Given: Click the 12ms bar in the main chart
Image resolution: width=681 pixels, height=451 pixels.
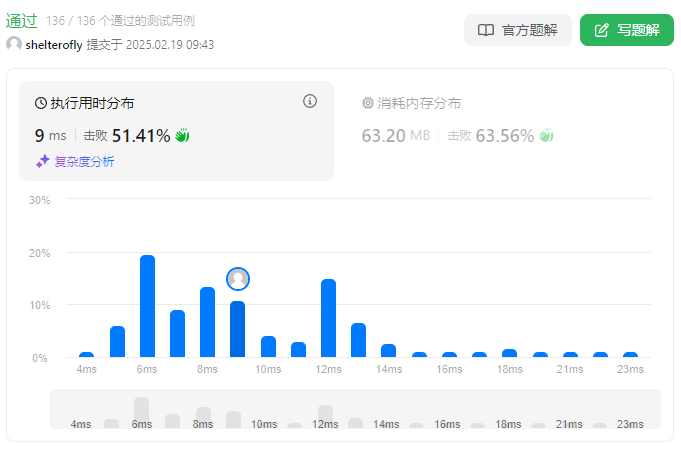Looking at the screenshot, I should click(x=328, y=318).
